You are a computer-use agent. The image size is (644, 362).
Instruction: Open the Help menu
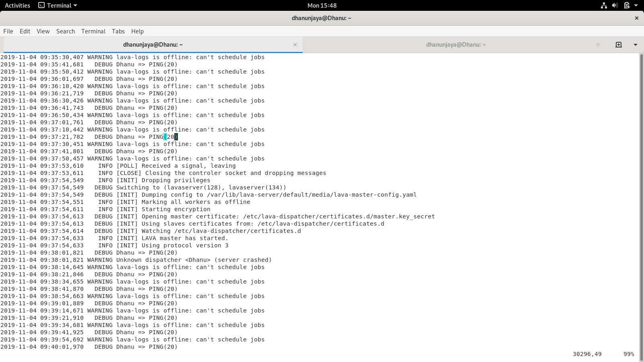137,31
